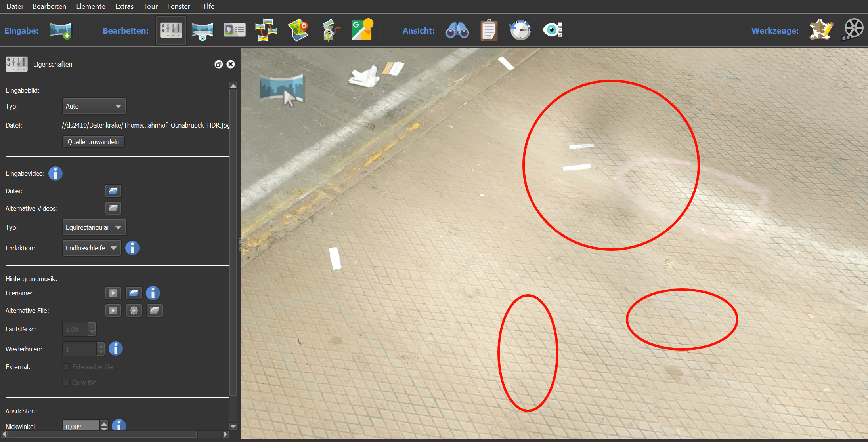Open the viewing parameters panorama-eye icon

(203, 30)
